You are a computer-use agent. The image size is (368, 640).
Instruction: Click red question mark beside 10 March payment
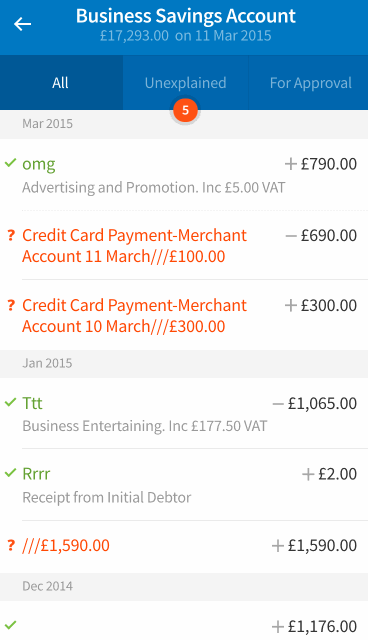[11, 305]
